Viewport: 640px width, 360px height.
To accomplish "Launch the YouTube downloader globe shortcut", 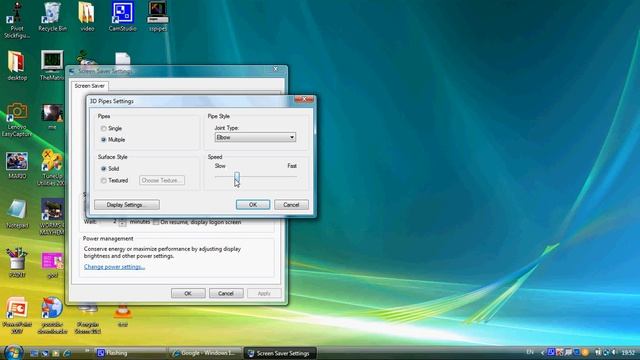I will tap(52, 315).
